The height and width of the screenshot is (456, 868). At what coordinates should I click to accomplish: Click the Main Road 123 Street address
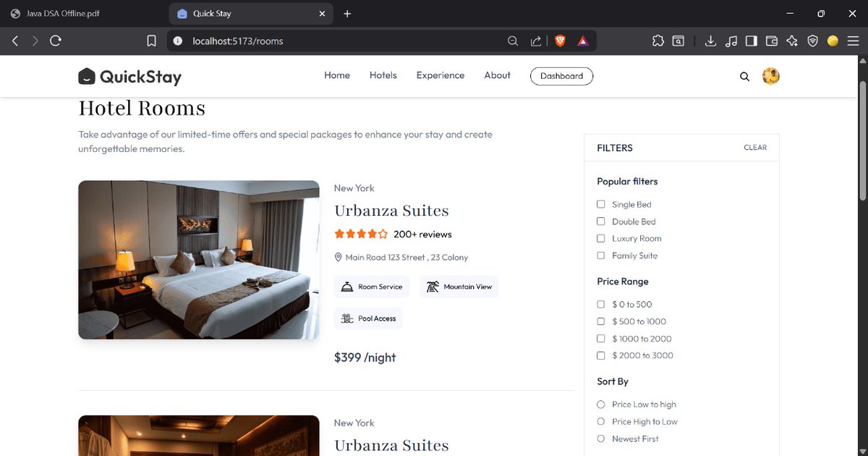(407, 257)
